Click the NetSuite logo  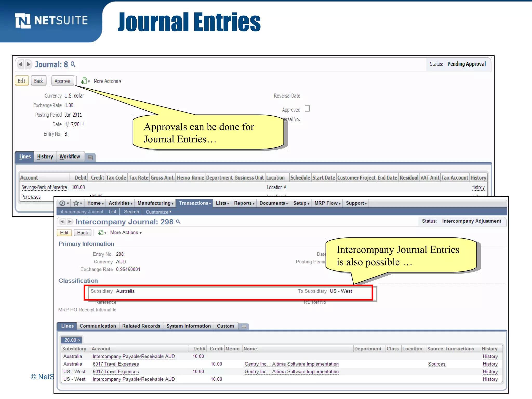(51, 21)
